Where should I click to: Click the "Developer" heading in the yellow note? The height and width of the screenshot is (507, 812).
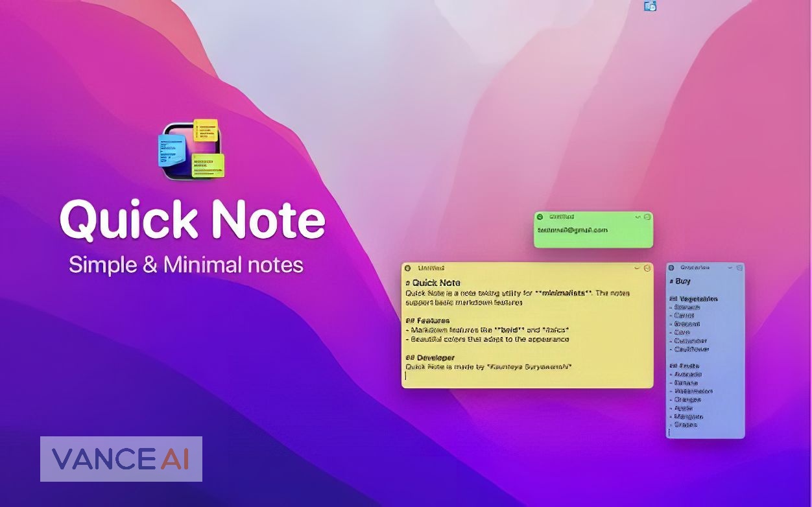click(x=430, y=357)
